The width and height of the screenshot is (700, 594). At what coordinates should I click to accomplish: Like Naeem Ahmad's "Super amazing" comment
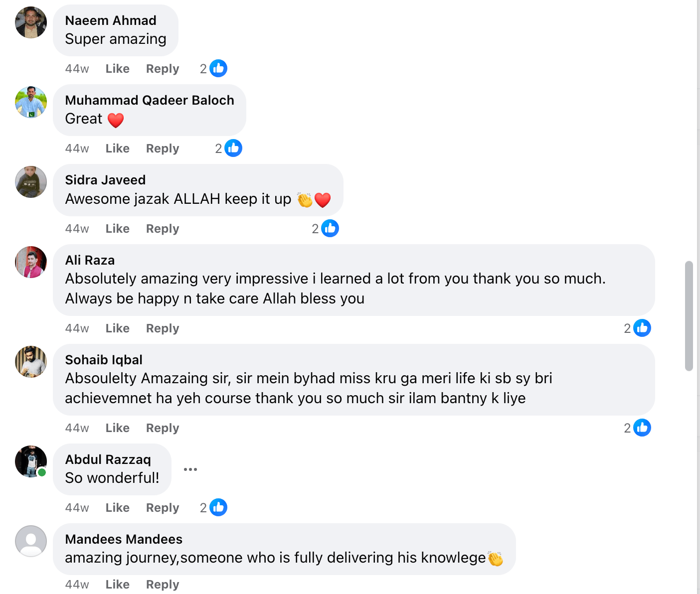pos(117,69)
